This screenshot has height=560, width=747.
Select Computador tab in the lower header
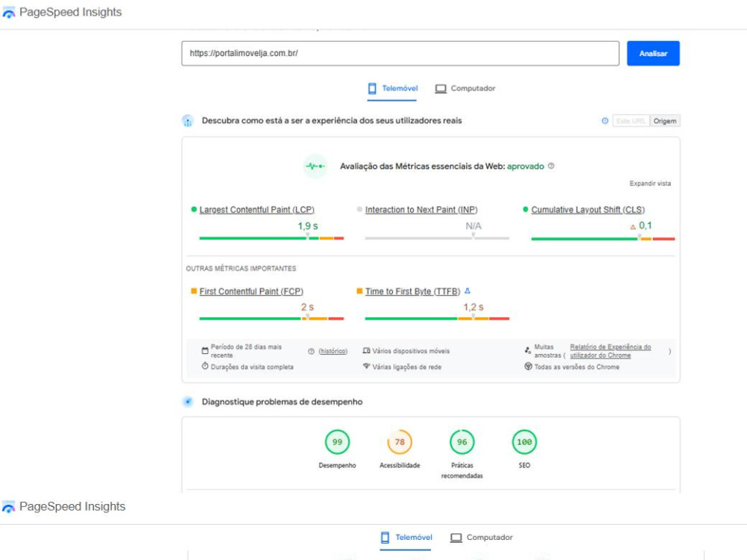481,538
